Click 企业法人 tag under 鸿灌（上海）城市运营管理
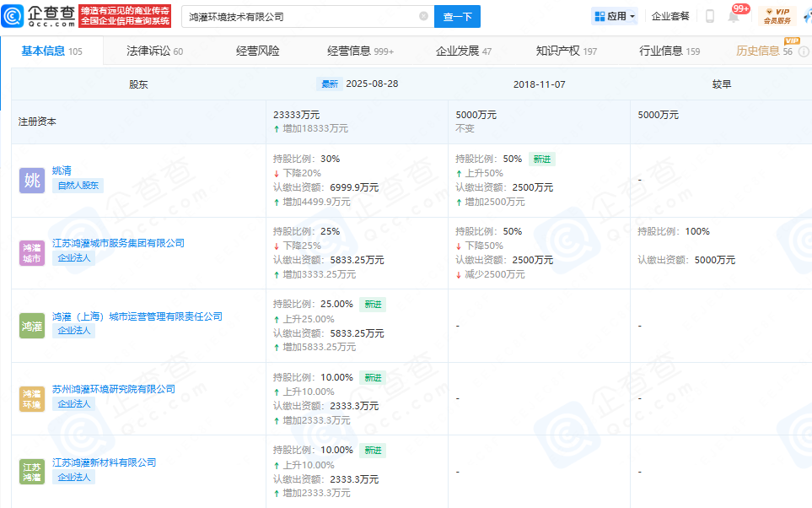The image size is (812, 508). [x=73, y=331]
